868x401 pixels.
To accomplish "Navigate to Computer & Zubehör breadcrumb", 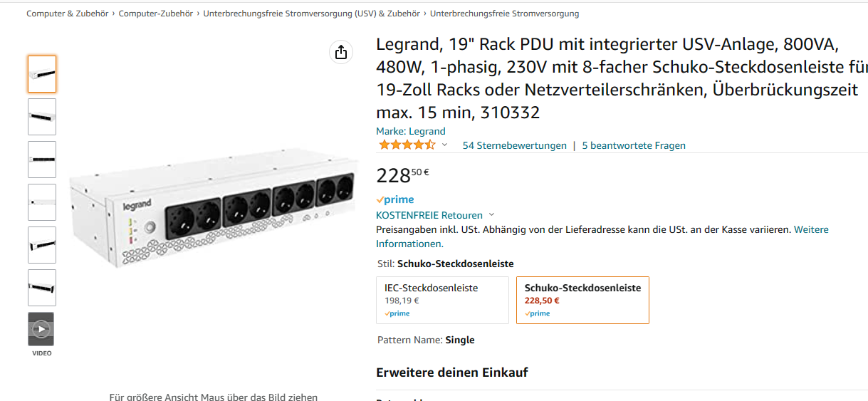I will coord(67,14).
